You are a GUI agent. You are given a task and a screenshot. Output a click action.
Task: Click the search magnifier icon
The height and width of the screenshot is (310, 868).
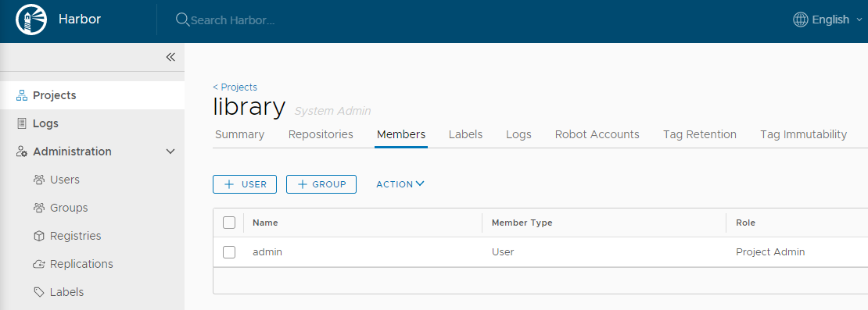(182, 20)
